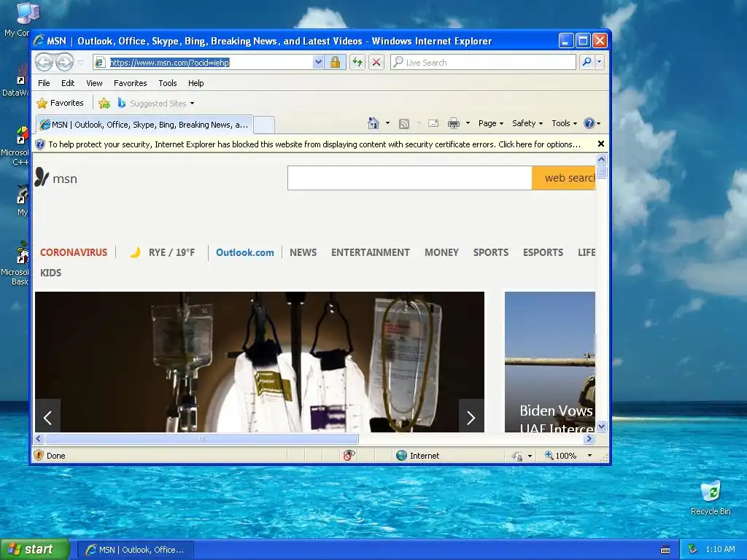This screenshot has height=560, width=747.
Task: Open the Tools menu in menu bar
Action: (168, 83)
